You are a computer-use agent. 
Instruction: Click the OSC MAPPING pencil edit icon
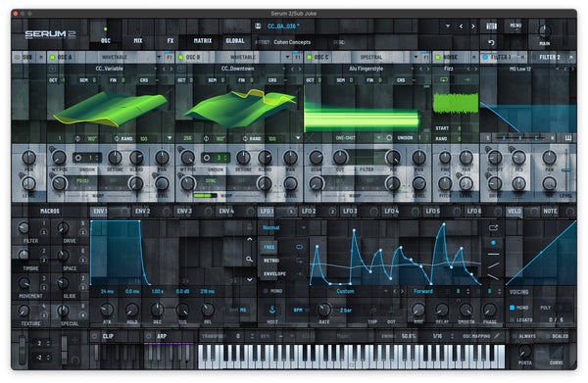coord(497,336)
